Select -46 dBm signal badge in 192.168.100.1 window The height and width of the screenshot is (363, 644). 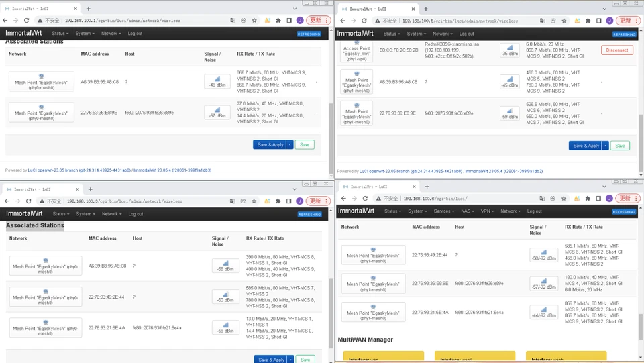point(217,81)
